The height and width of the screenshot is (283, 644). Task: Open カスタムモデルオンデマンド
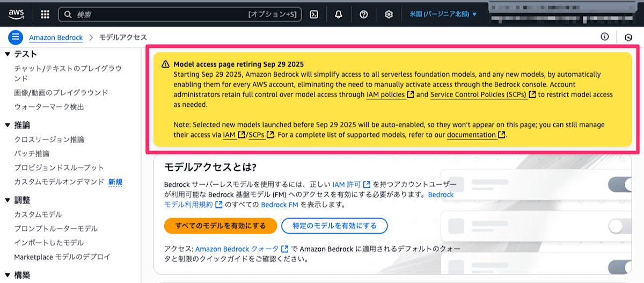[x=59, y=182]
